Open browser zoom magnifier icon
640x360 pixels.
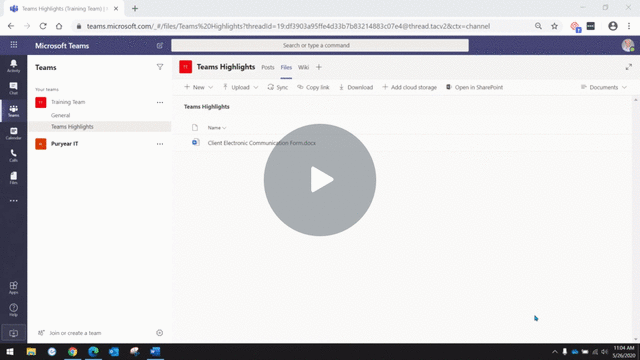[538, 26]
